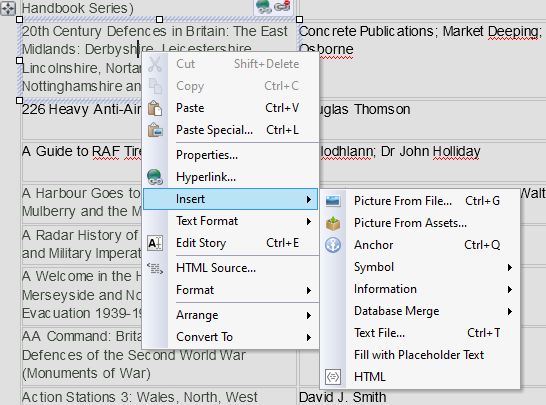Choose Paste from context menu
Screen dimensions: 546x405
click(x=231, y=108)
